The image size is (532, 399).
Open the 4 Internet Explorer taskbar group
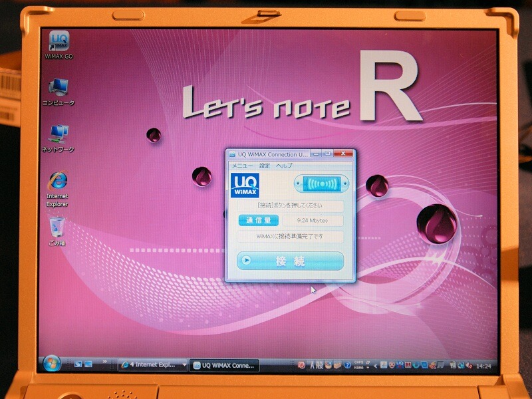[153, 365]
